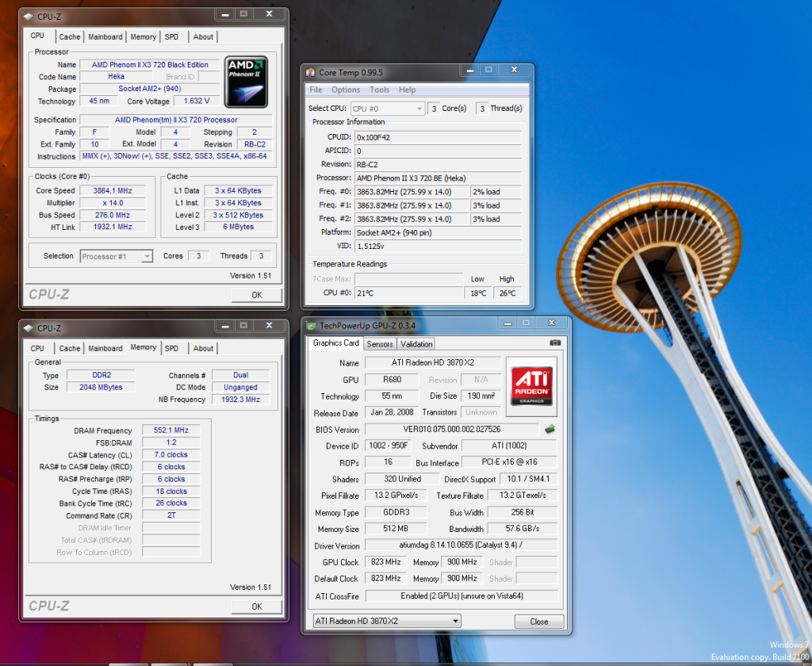This screenshot has height=666, width=812.
Task: Click the CAS# Latency 7.0 clocks value
Action: [171, 454]
